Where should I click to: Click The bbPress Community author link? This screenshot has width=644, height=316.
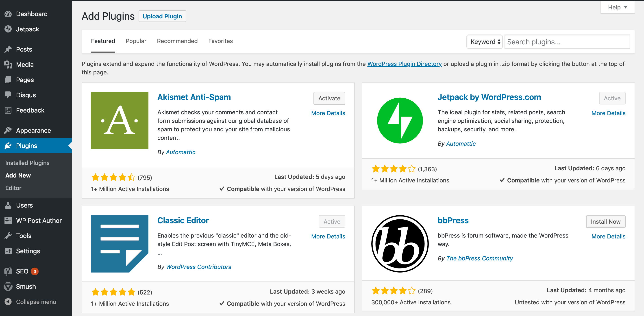(x=479, y=258)
